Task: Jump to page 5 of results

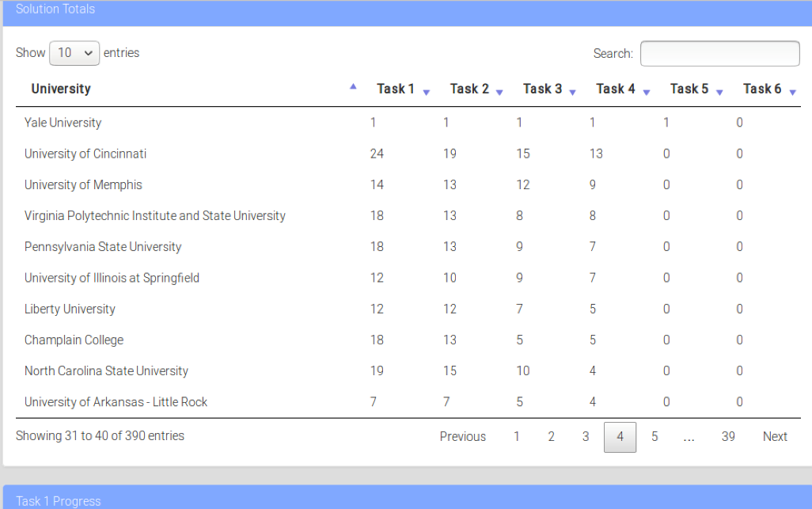Action: point(655,437)
